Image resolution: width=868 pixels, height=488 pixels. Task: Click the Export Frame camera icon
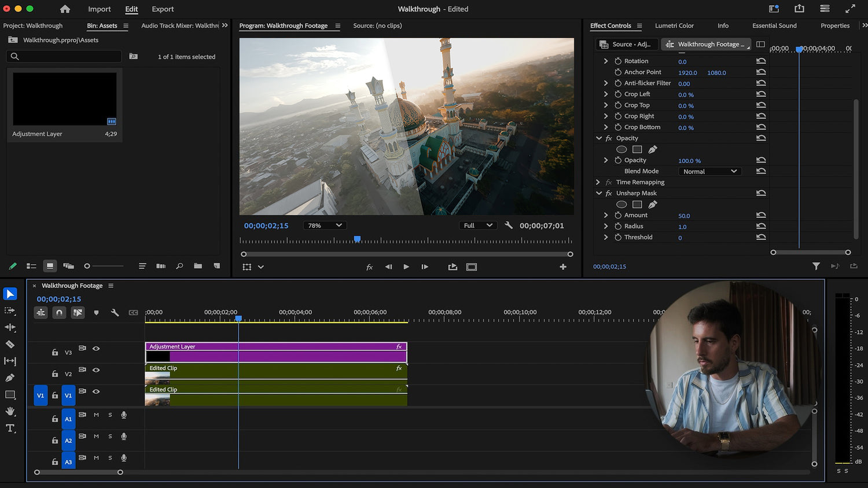pos(453,267)
